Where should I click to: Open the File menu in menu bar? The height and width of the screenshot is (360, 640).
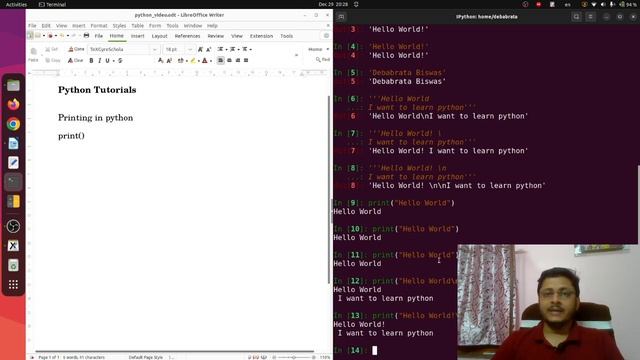pyautogui.click(x=32, y=26)
